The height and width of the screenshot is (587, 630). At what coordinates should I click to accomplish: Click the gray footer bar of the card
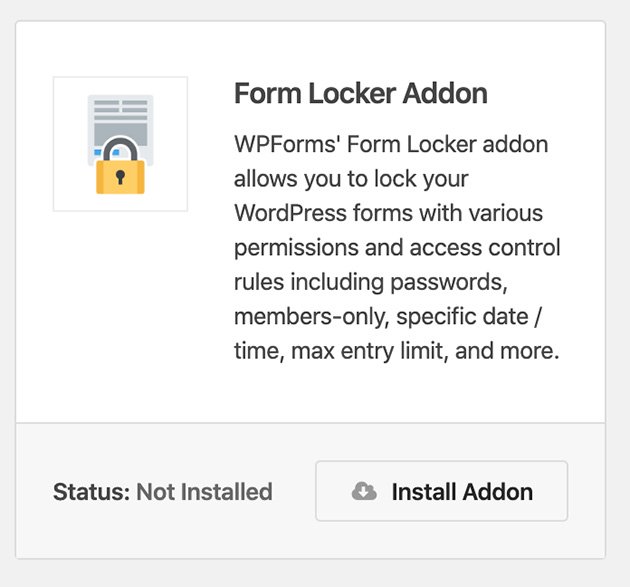tap(310, 491)
